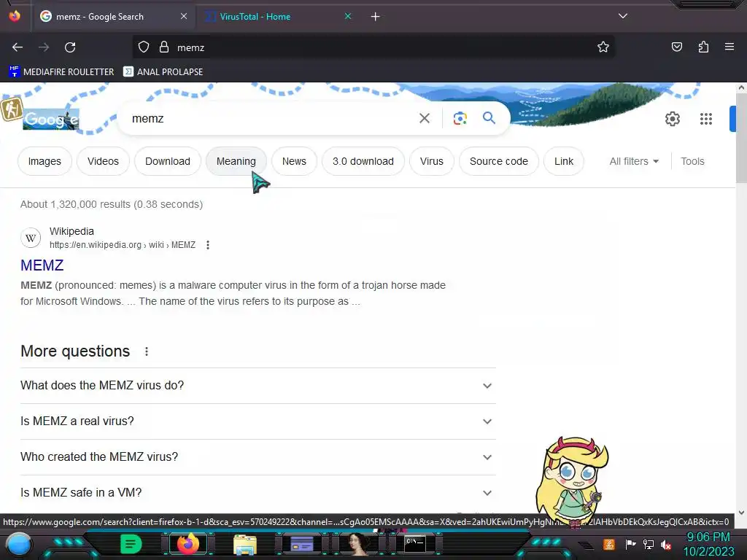Expand What does the MEMZ virus do

click(258, 386)
